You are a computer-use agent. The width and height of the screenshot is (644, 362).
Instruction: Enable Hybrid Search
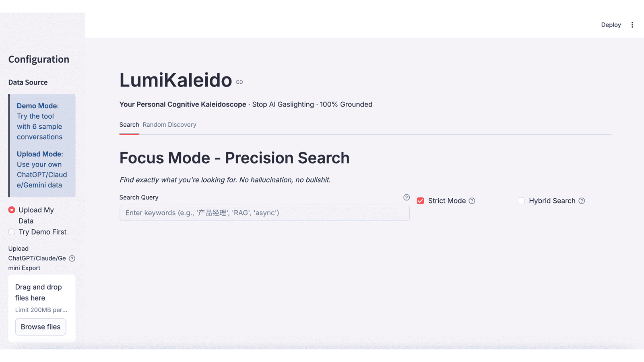[x=521, y=201]
